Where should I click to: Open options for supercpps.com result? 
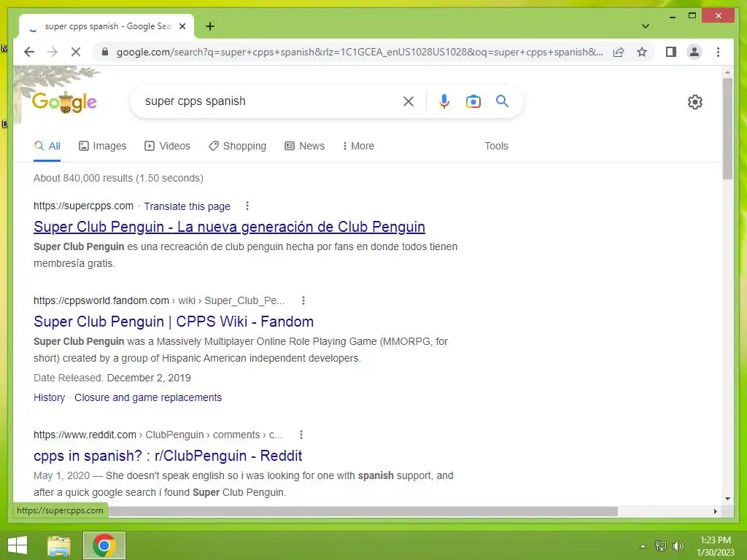point(247,206)
